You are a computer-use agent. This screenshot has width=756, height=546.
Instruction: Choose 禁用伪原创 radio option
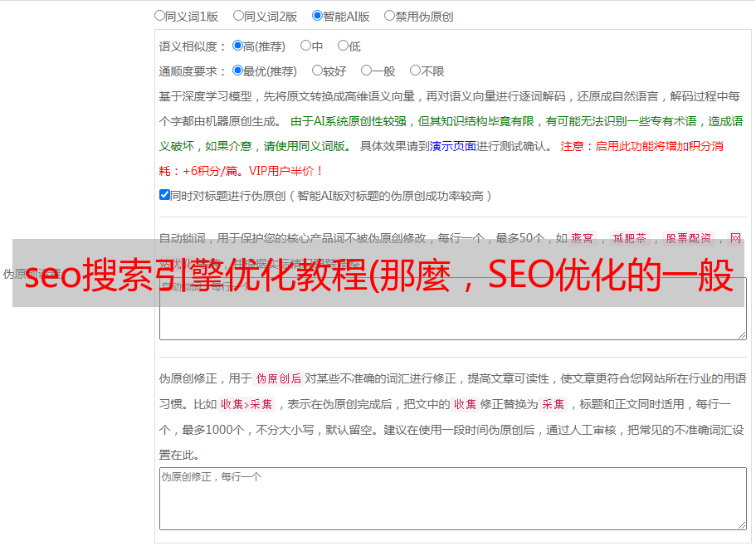click(389, 16)
